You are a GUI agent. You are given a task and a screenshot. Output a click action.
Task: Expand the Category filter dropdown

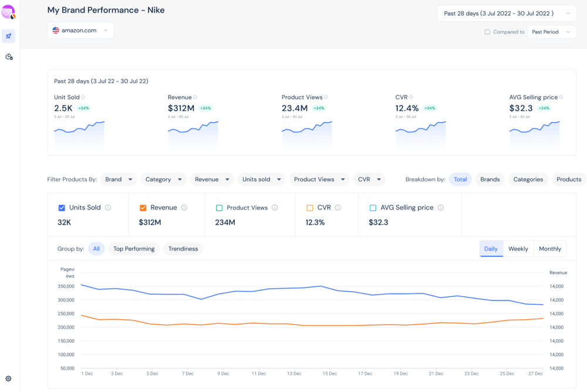[x=163, y=180]
